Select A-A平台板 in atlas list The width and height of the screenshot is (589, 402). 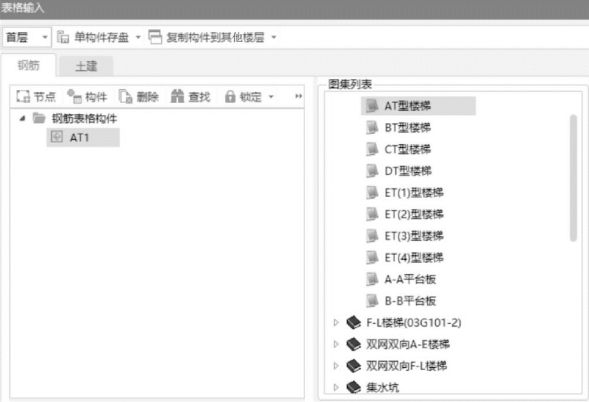(410, 279)
